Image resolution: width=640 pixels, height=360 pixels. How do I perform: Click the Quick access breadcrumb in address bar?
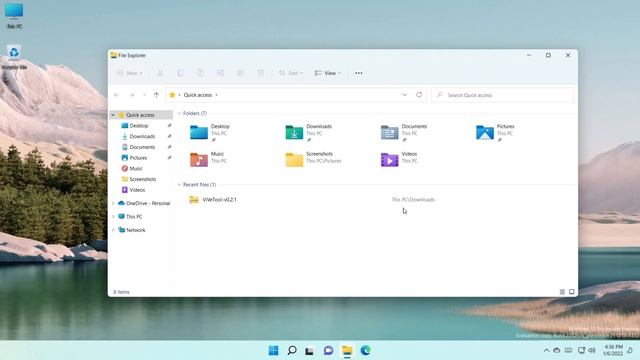198,95
